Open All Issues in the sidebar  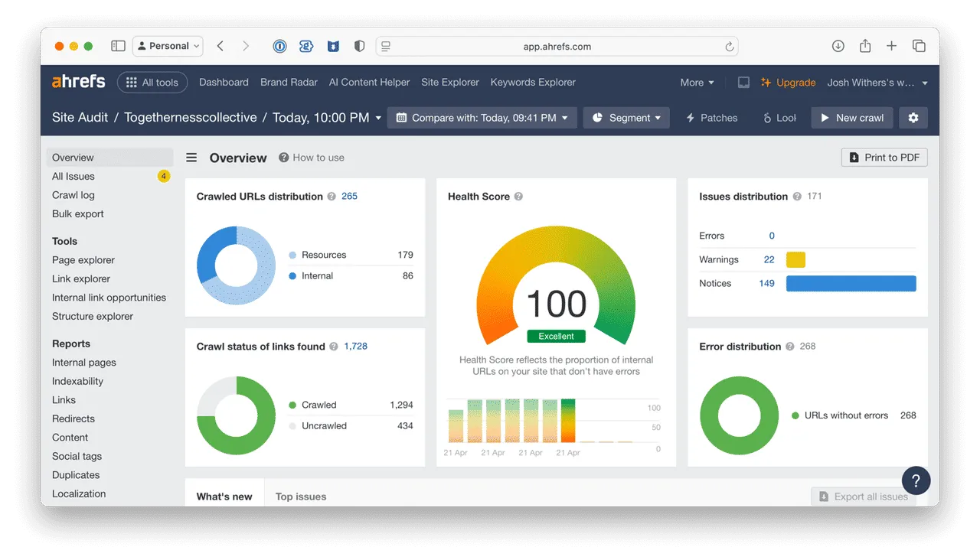click(x=73, y=176)
